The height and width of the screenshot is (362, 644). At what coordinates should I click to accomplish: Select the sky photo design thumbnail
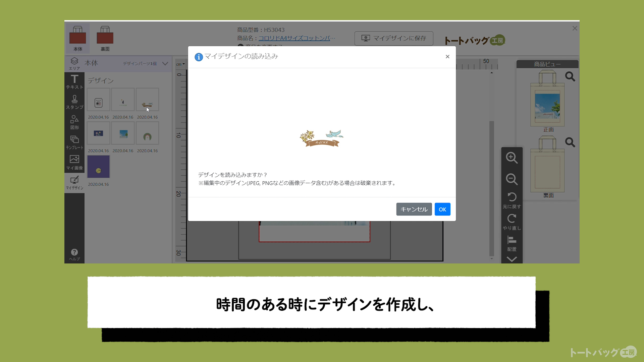tap(123, 133)
